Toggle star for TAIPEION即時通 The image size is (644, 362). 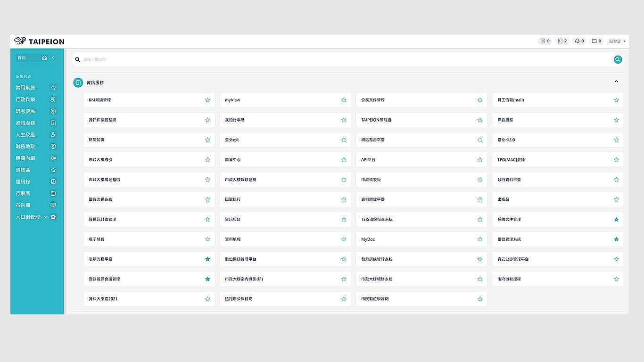point(480,120)
